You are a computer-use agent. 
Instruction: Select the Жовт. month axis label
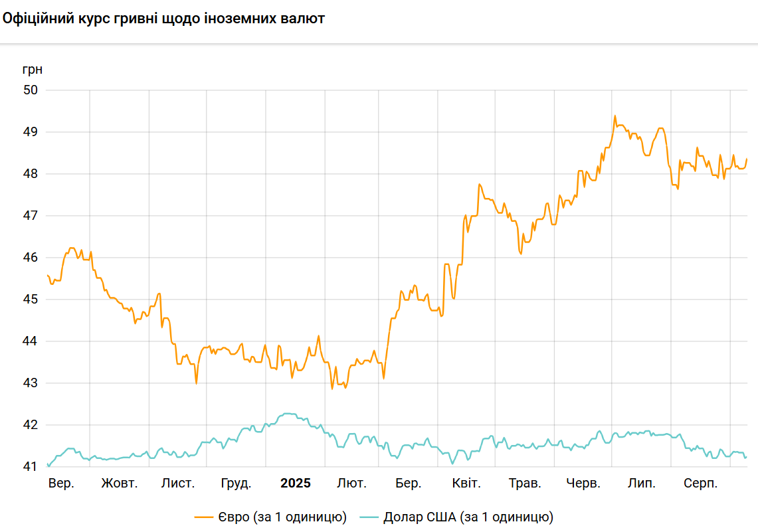[120, 484]
